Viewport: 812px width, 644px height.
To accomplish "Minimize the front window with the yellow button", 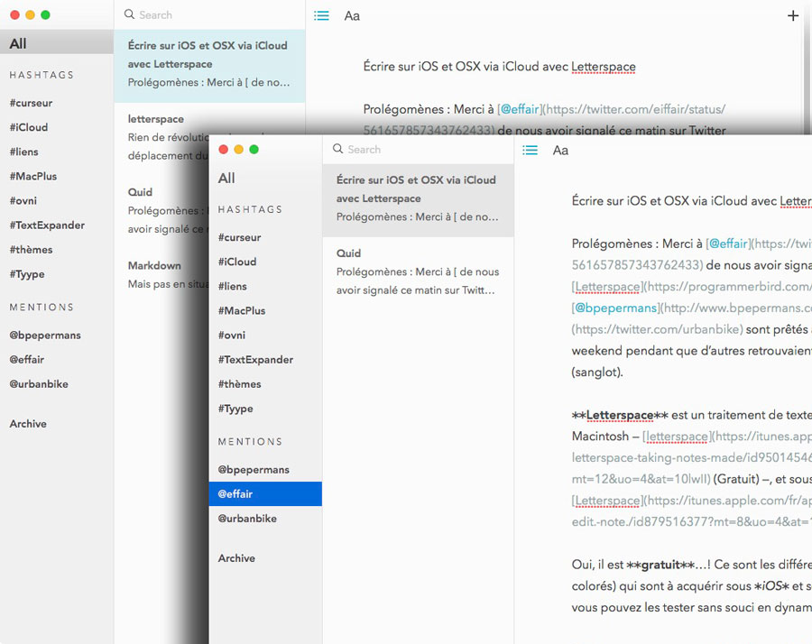I will [x=239, y=149].
